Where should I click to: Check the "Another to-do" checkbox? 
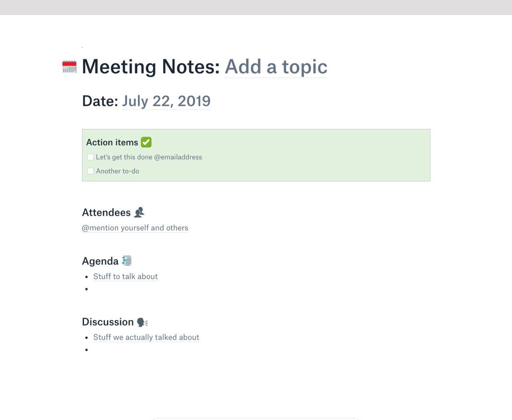90,171
